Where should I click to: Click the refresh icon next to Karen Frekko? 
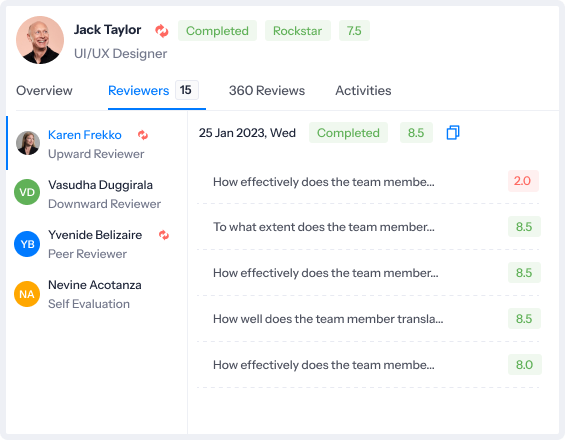pyautogui.click(x=143, y=135)
